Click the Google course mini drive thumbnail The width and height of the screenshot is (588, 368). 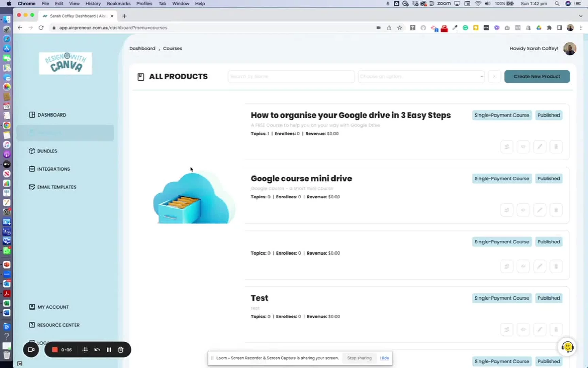tap(194, 197)
